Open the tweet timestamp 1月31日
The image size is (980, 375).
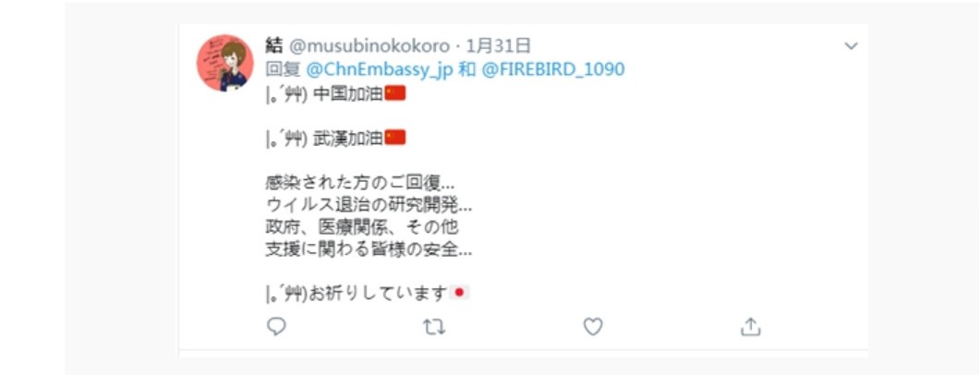pyautogui.click(x=499, y=45)
